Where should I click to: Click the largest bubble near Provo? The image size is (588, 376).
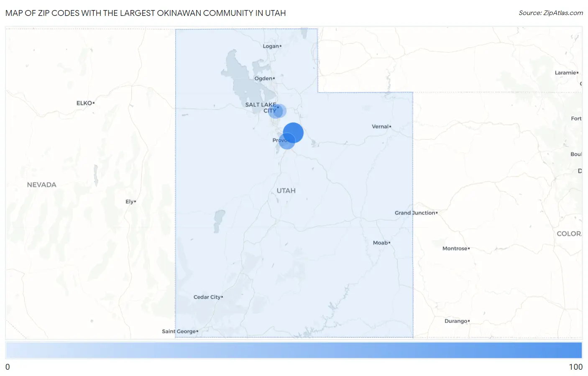pyautogui.click(x=293, y=133)
